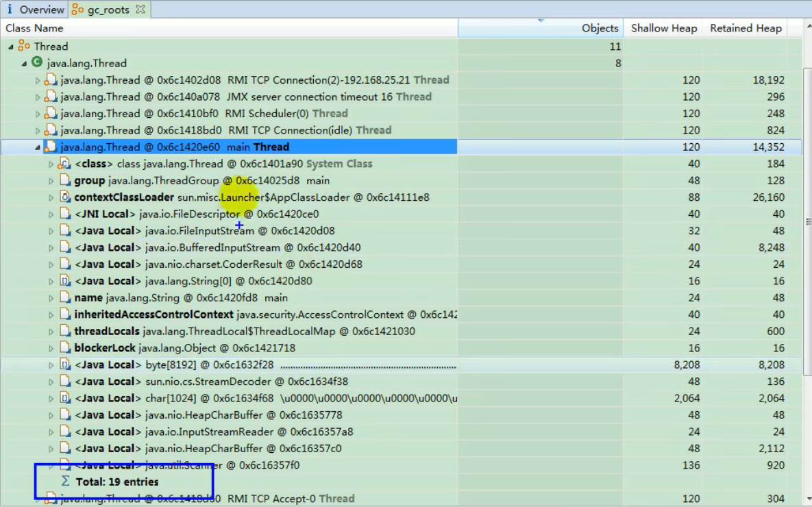Click the array icon for char[1024]

pos(64,398)
